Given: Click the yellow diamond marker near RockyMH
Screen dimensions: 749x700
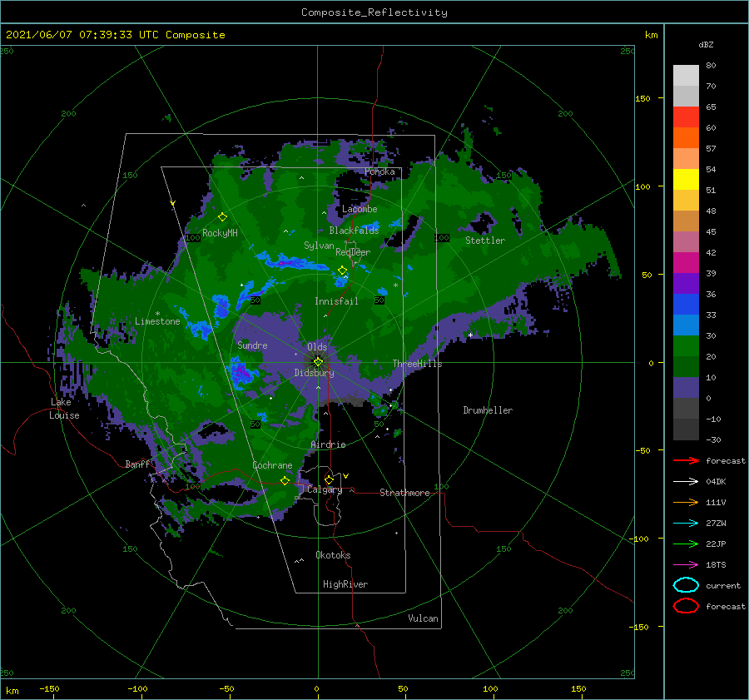Looking at the screenshot, I should [x=222, y=217].
